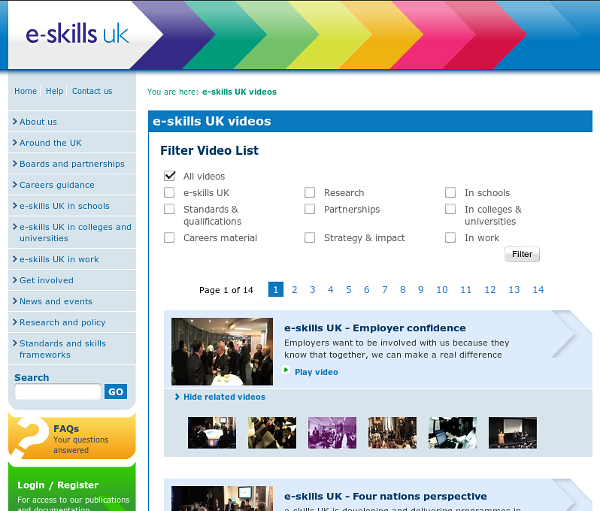Screen dimensions: 600x511
Task: Tick the Partnerships checkbox
Action: (x=310, y=209)
